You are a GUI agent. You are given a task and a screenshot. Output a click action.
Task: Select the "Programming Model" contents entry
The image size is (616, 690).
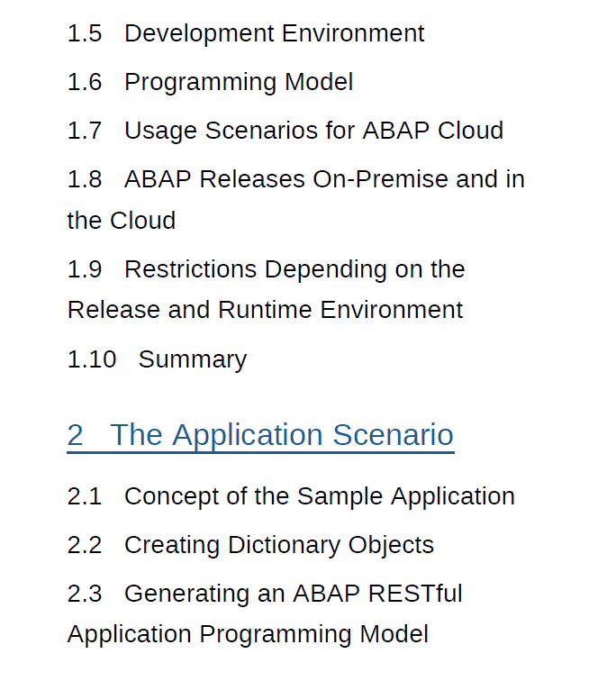pos(239,82)
